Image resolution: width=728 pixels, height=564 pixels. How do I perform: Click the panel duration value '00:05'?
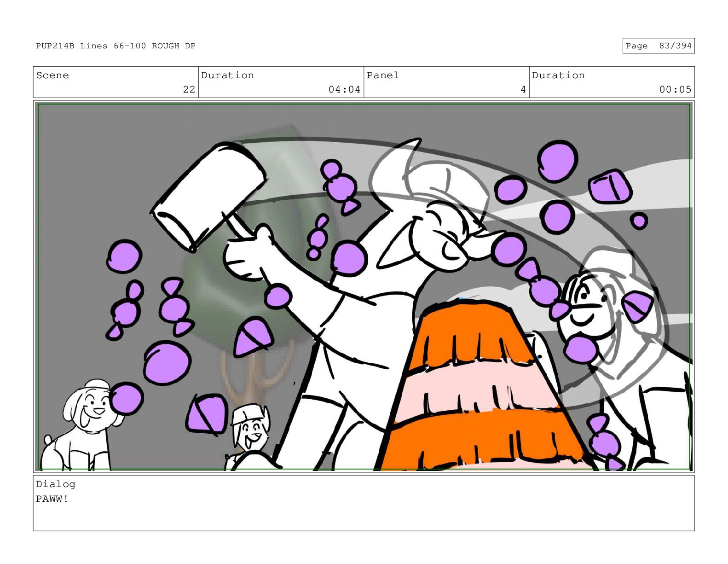675,89
